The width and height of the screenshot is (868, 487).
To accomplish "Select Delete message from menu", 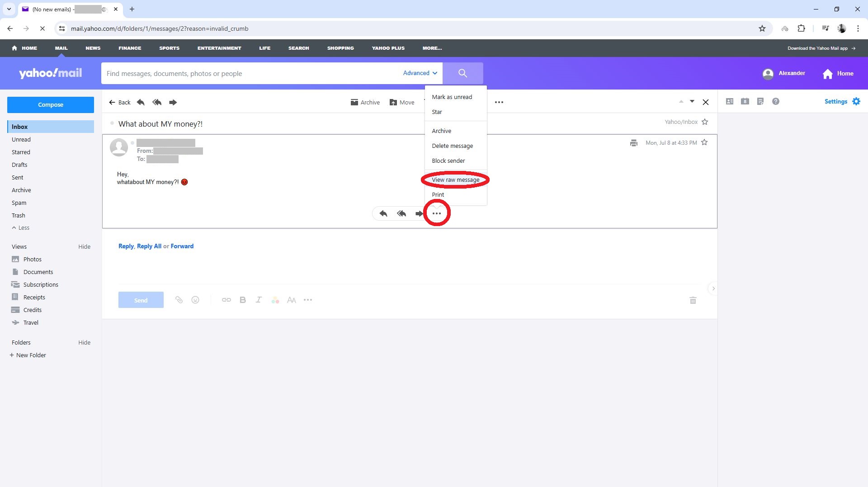I will click(x=452, y=146).
